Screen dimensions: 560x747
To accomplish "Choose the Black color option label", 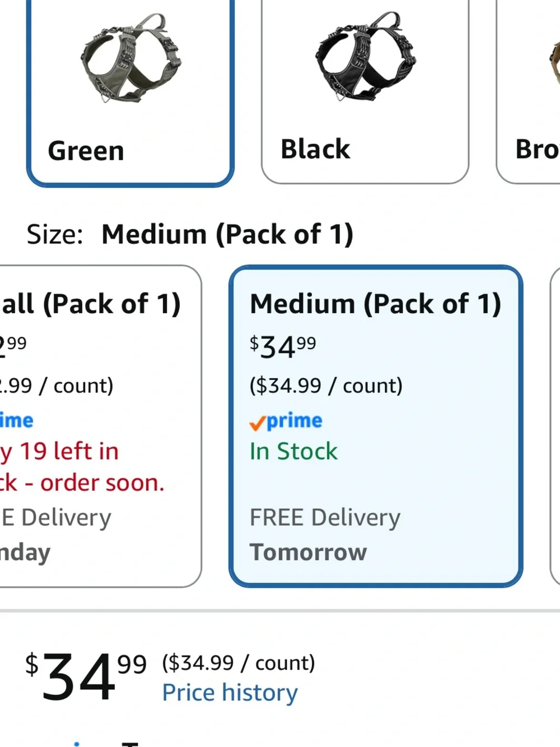I will pyautogui.click(x=315, y=149).
